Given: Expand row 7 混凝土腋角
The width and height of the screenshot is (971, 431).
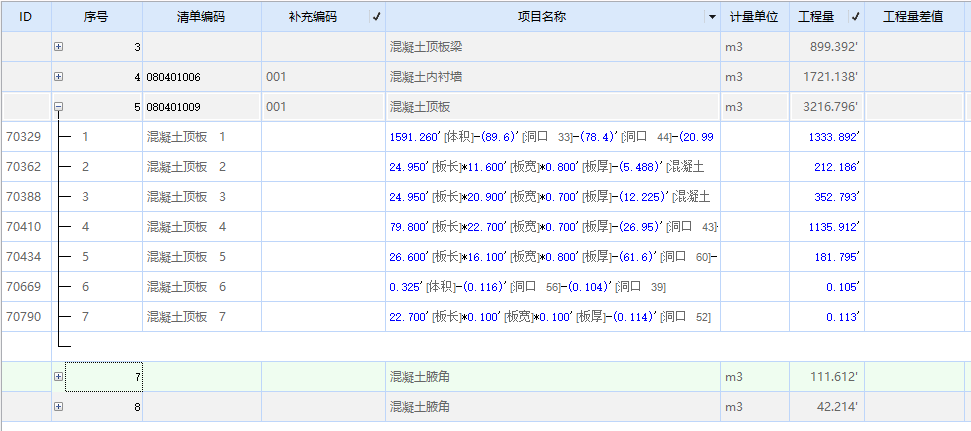Looking at the screenshot, I should (x=58, y=377).
